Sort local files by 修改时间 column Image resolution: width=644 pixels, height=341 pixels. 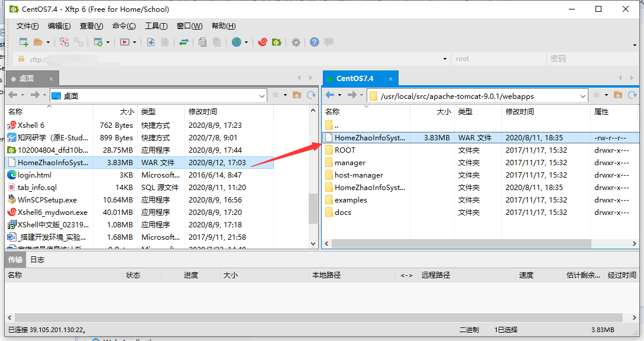coord(229,111)
